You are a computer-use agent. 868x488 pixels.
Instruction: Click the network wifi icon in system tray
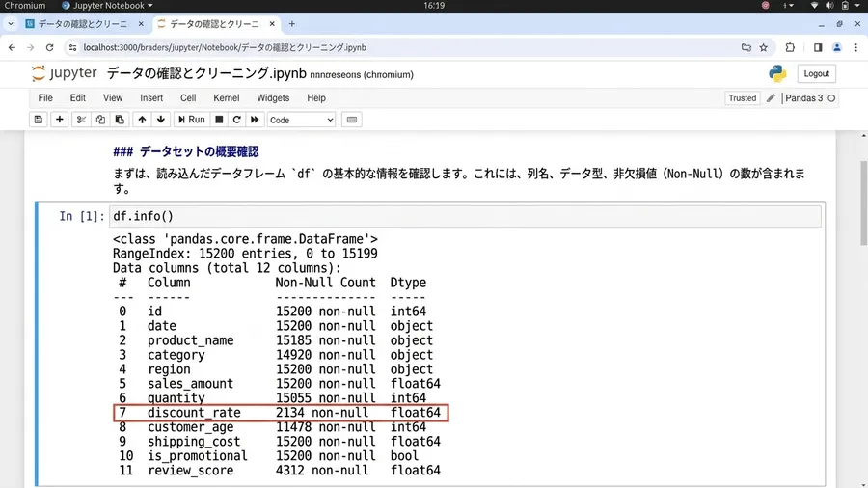814,6
